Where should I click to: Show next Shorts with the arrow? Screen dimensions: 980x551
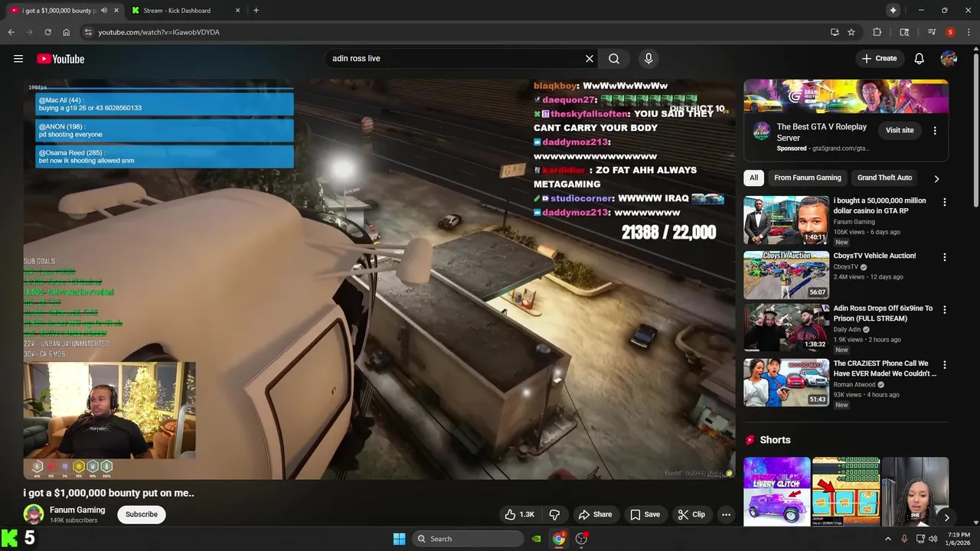pos(946,517)
